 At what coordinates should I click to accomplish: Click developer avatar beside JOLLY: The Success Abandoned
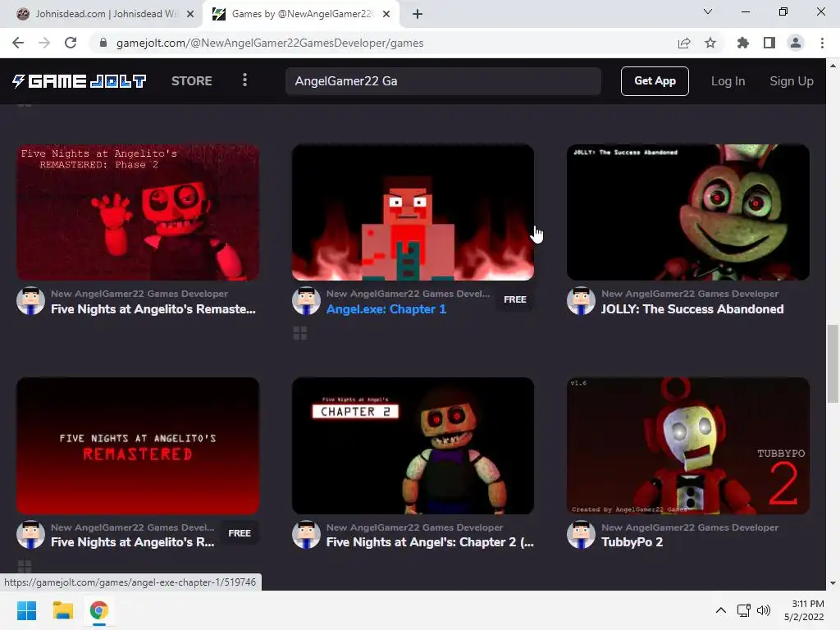click(x=582, y=301)
